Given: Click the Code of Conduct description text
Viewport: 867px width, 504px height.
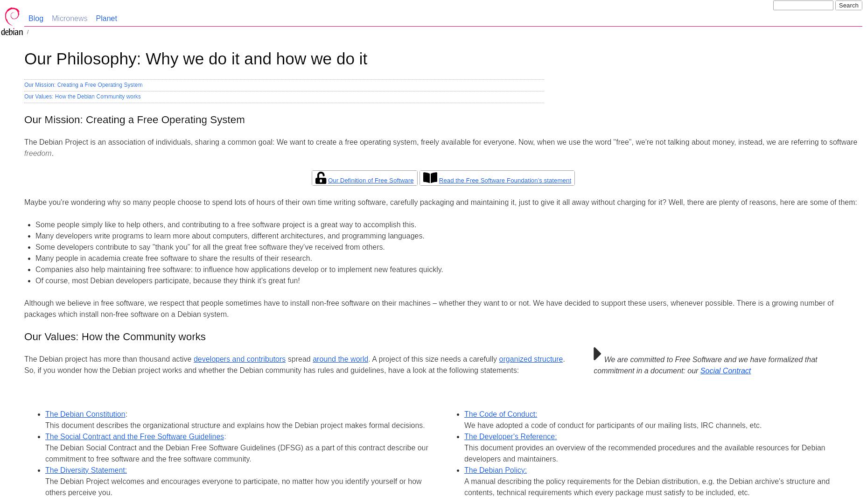Looking at the screenshot, I should point(613,426).
